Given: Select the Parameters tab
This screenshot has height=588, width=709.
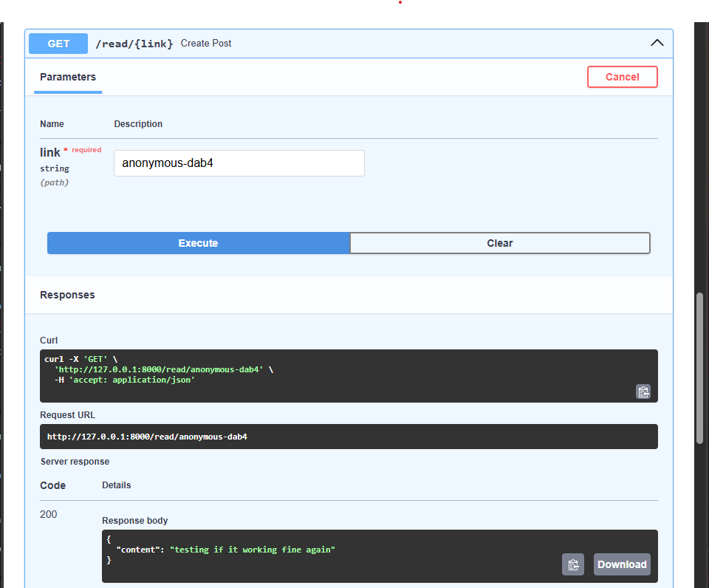Looking at the screenshot, I should 68,77.
